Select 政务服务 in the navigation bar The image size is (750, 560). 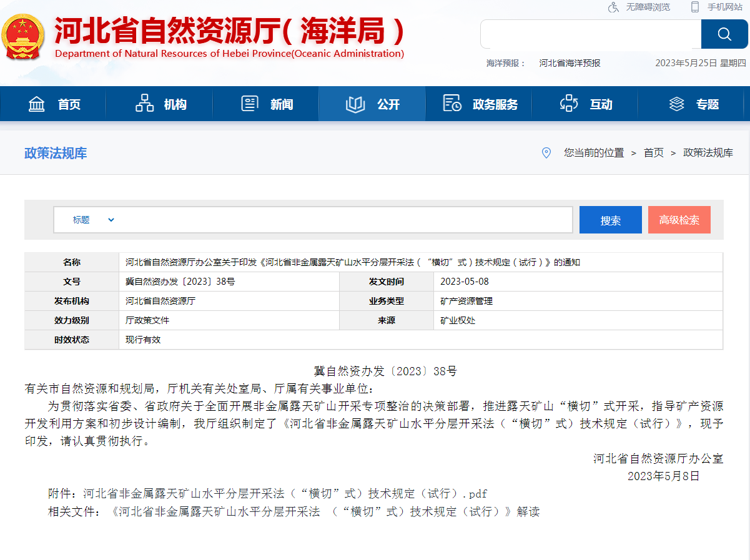tap(495, 104)
